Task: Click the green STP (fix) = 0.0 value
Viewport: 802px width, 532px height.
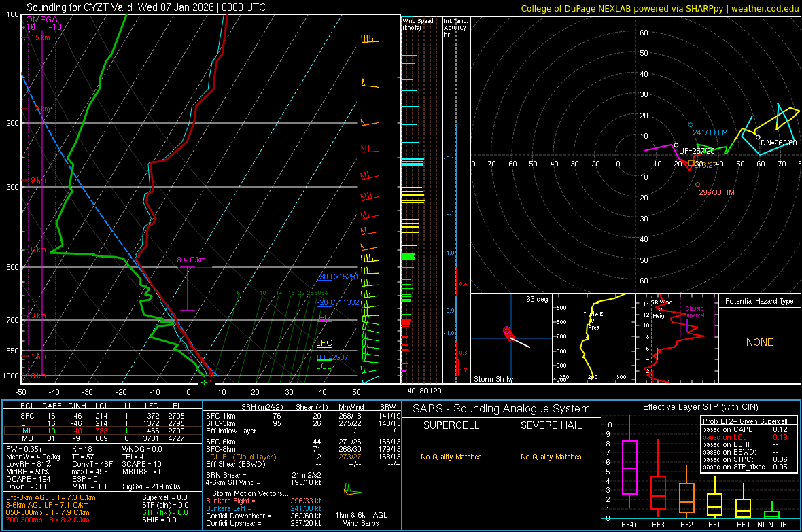Action: (x=165, y=512)
